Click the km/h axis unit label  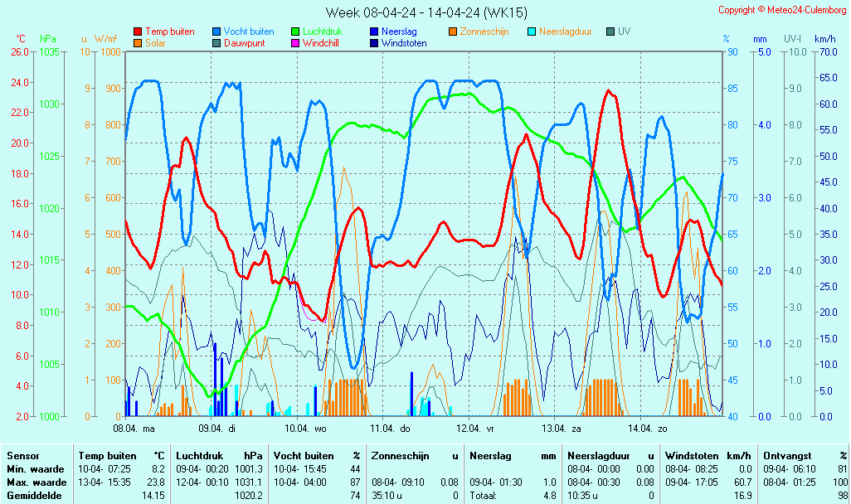(x=824, y=39)
